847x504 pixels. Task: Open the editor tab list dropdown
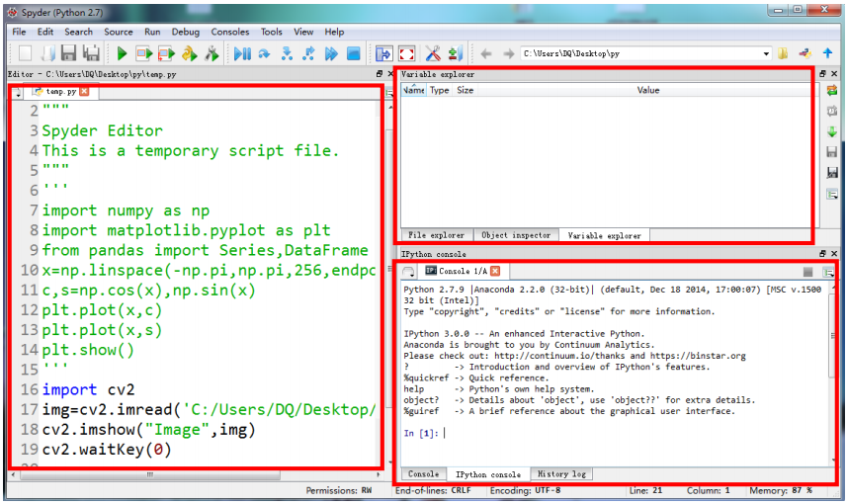click(x=17, y=92)
